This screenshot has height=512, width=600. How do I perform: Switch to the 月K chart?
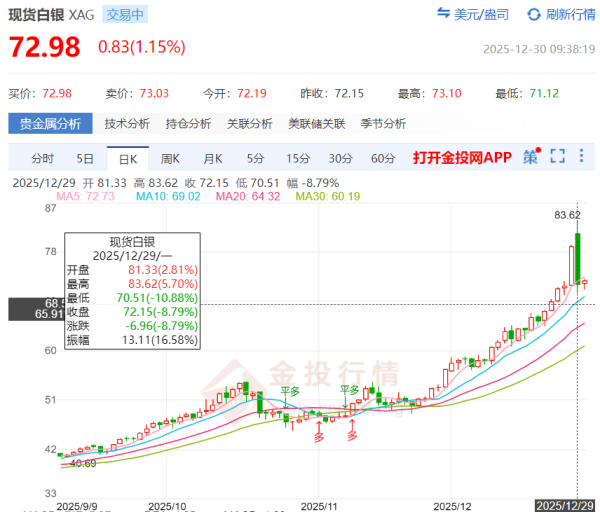tap(213, 158)
